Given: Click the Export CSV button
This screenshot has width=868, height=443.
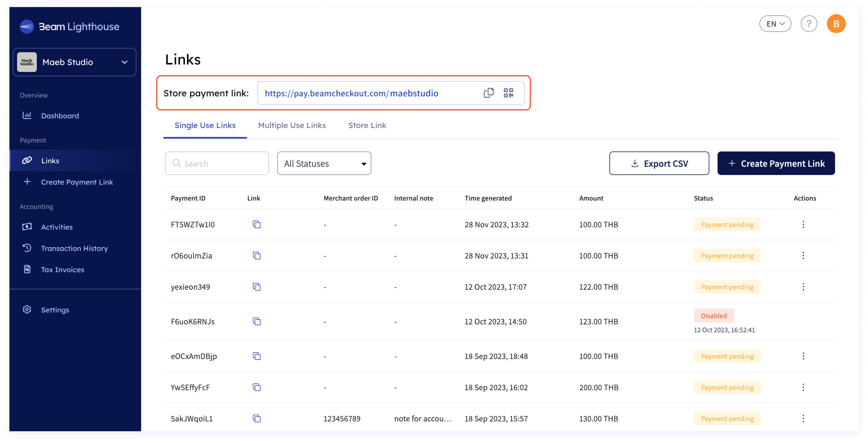Looking at the screenshot, I should [x=659, y=164].
